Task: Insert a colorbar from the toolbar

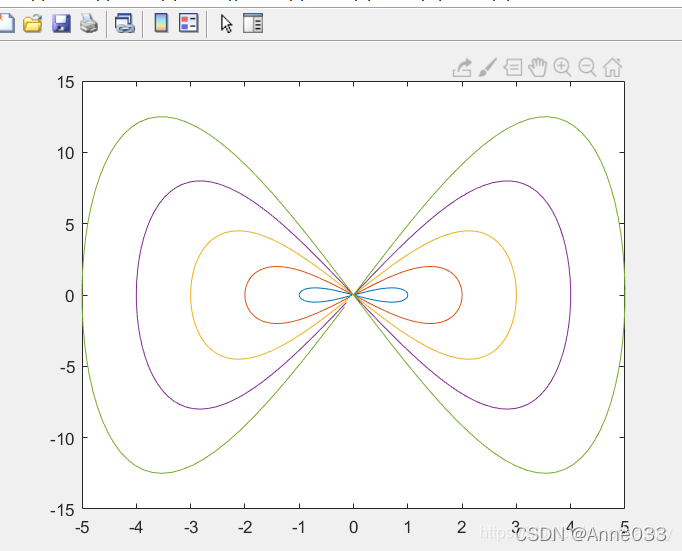Action: 161,23
